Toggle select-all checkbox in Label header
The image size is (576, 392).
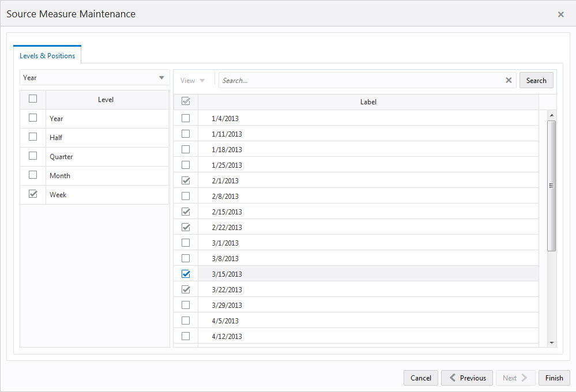(x=186, y=101)
